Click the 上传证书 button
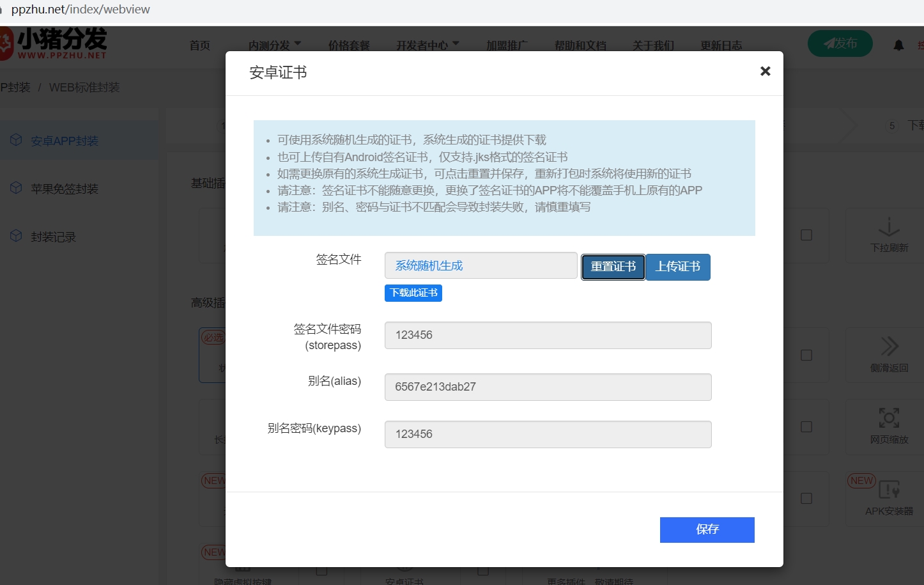Viewport: 924px width, 585px height. (x=678, y=267)
